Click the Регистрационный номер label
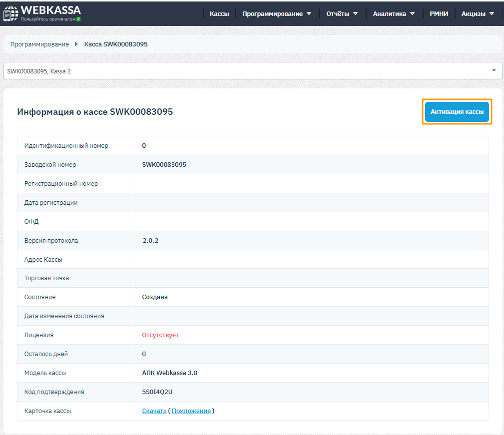Viewport: 504px width, 435px height. pyautogui.click(x=61, y=184)
